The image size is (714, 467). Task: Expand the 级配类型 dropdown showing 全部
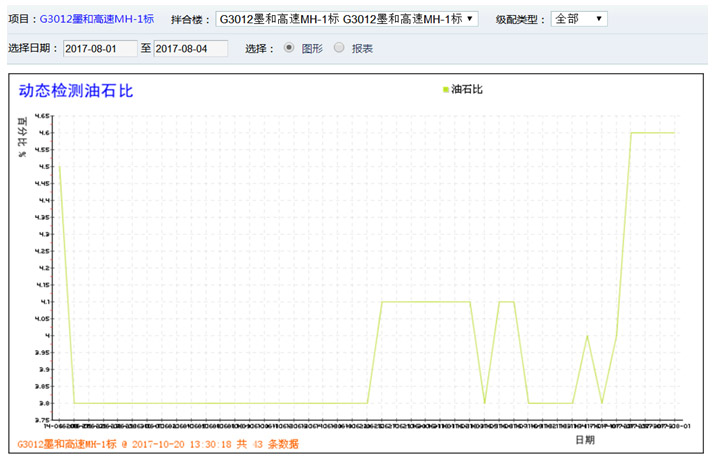(x=578, y=19)
